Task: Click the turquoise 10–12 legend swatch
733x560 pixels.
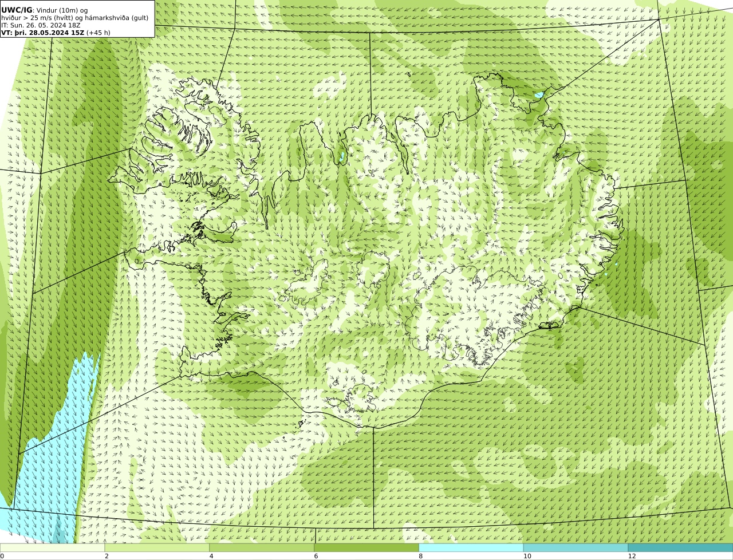Action: (x=576, y=548)
